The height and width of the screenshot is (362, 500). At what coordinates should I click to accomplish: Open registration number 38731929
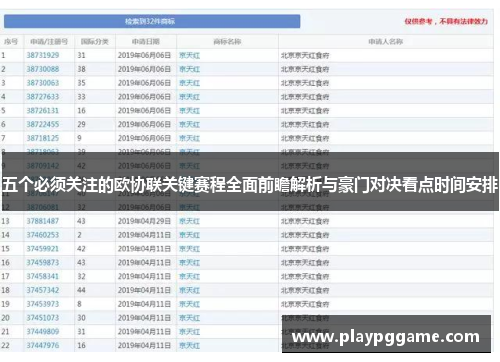click(43, 55)
